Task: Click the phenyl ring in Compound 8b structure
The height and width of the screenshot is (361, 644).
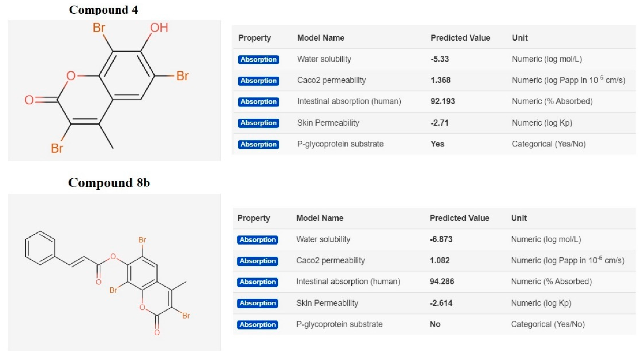Action: tap(40, 248)
